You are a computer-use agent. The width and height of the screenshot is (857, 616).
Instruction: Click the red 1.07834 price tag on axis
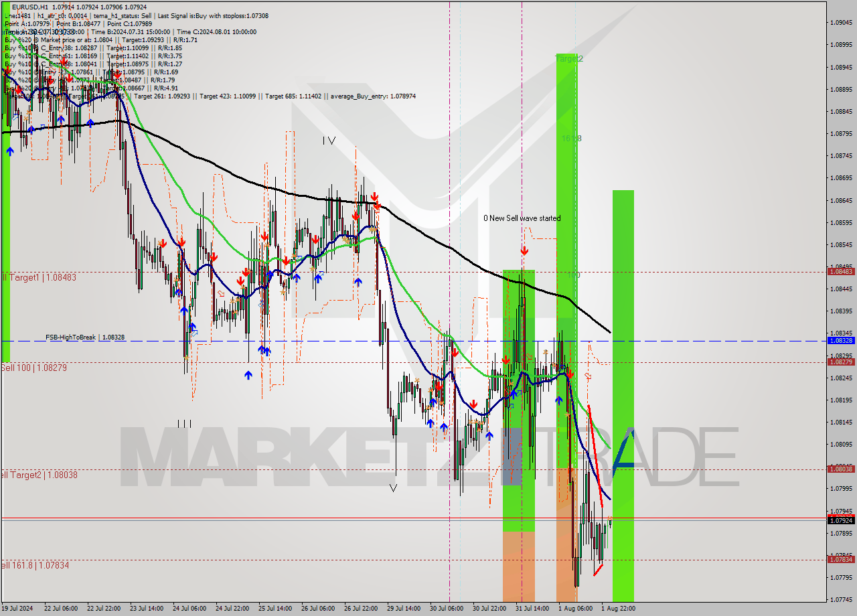pyautogui.click(x=841, y=559)
